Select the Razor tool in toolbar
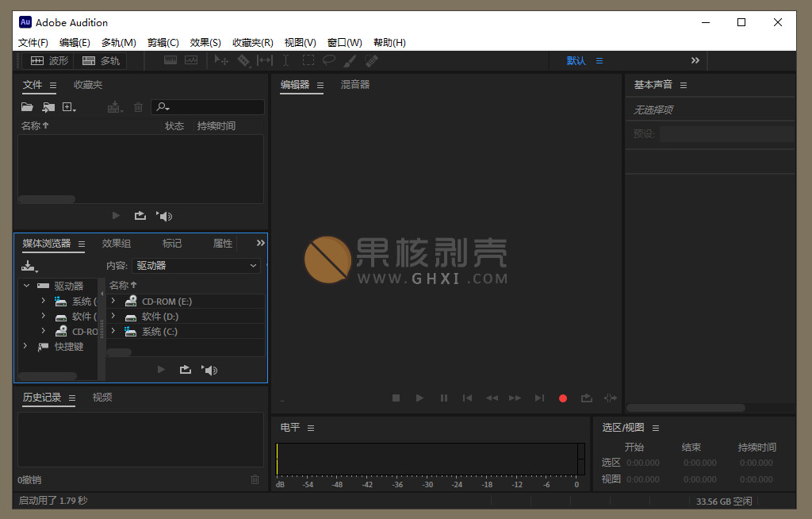 [x=243, y=60]
